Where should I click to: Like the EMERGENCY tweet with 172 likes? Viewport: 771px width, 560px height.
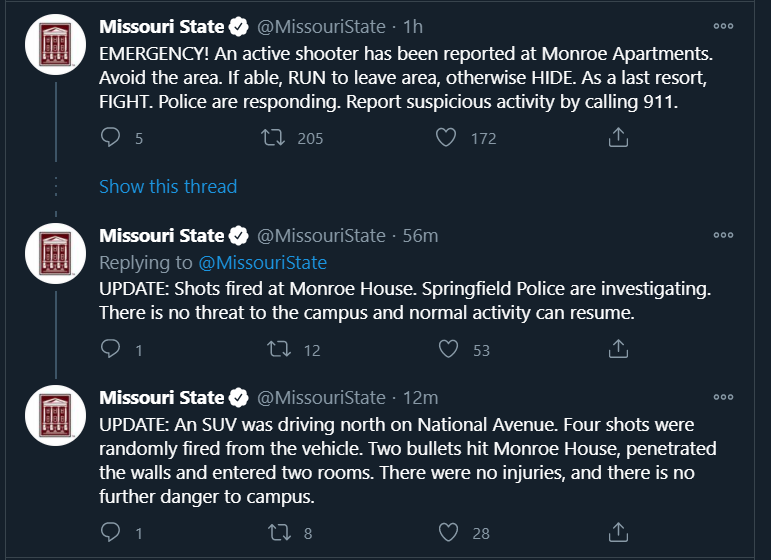coord(446,137)
